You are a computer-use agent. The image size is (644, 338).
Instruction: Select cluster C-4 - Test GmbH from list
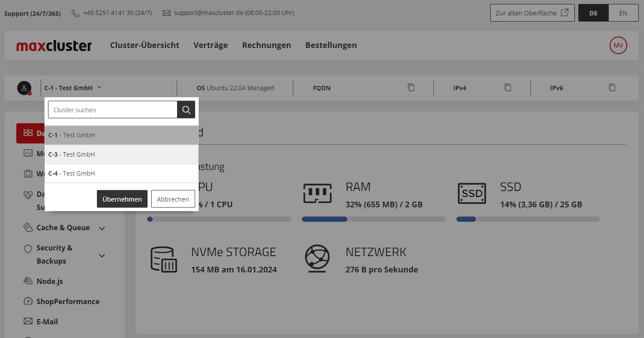click(x=122, y=173)
